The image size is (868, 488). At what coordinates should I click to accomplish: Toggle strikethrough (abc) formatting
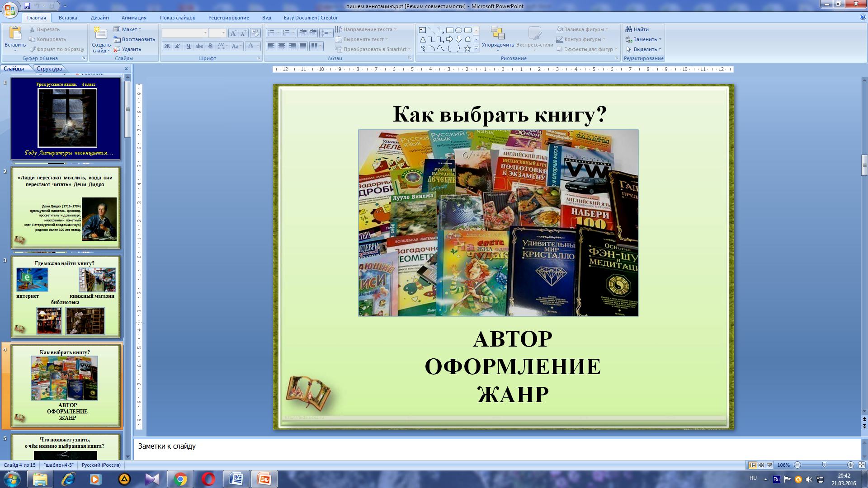tap(199, 46)
